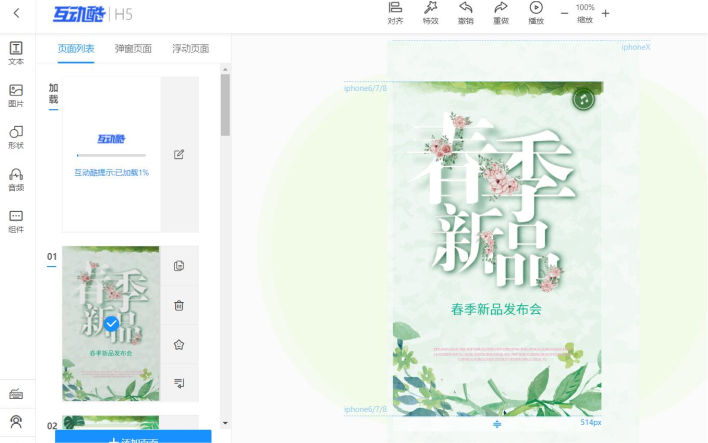Screen dimensions: 708x443
Task: Click the page height resize handle below canvas
Action: (497, 425)
